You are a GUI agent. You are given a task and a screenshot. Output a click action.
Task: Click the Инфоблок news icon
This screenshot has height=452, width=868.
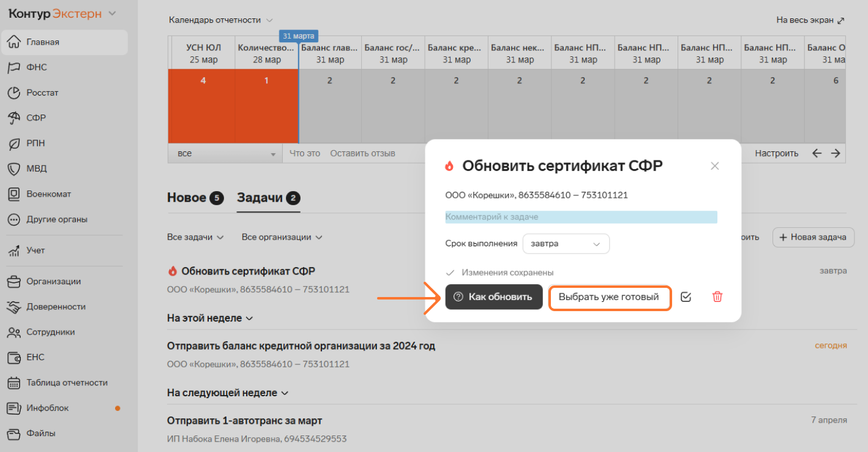[14, 408]
